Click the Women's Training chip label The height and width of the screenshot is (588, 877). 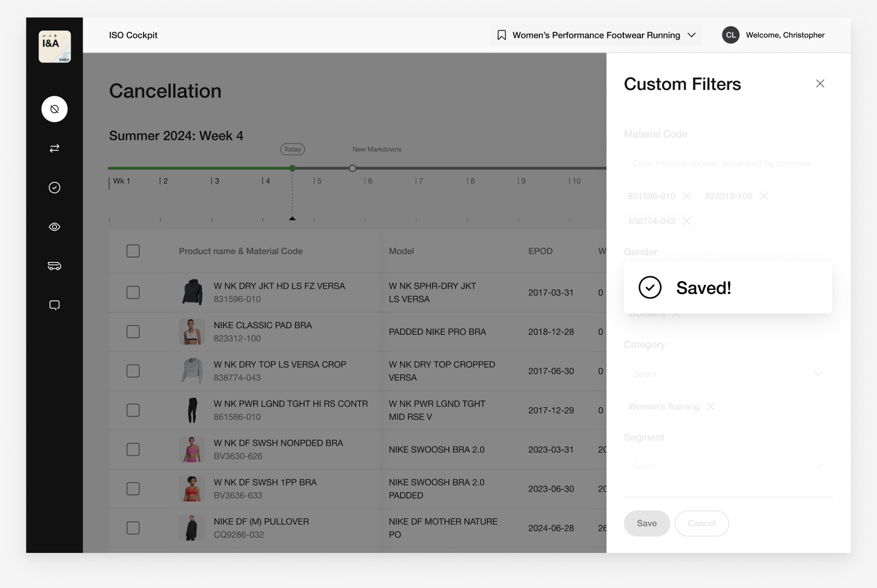[x=664, y=406]
